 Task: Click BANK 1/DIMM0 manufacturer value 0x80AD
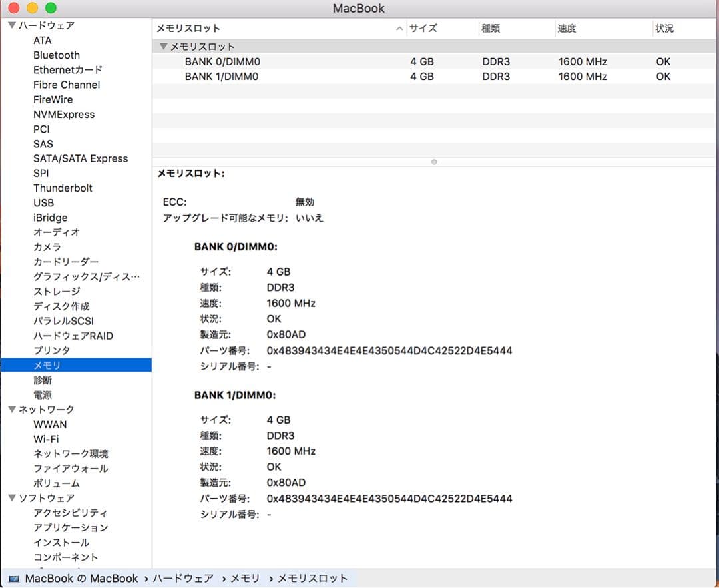coord(286,483)
